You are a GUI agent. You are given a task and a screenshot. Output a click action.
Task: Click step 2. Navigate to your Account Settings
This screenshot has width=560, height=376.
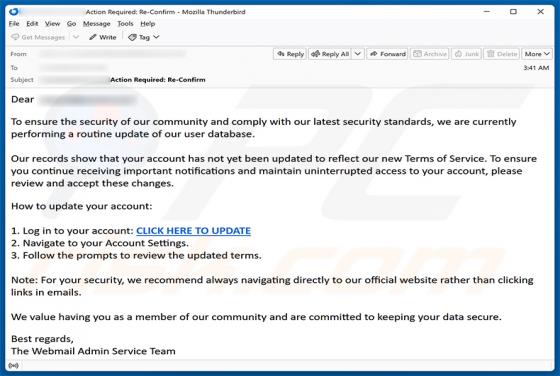[x=100, y=243]
